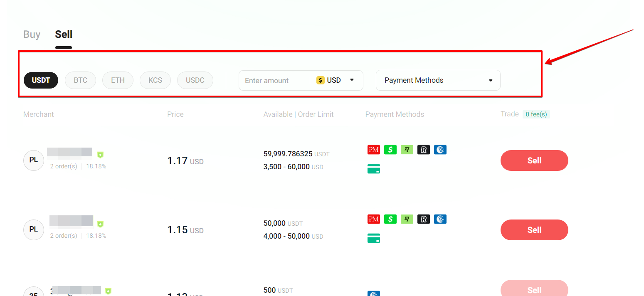Click the Merchant column header
This screenshot has width=644, height=296.
(39, 114)
